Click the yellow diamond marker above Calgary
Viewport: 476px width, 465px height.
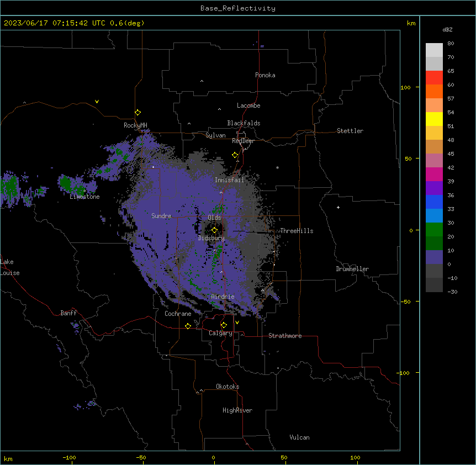[x=224, y=325]
